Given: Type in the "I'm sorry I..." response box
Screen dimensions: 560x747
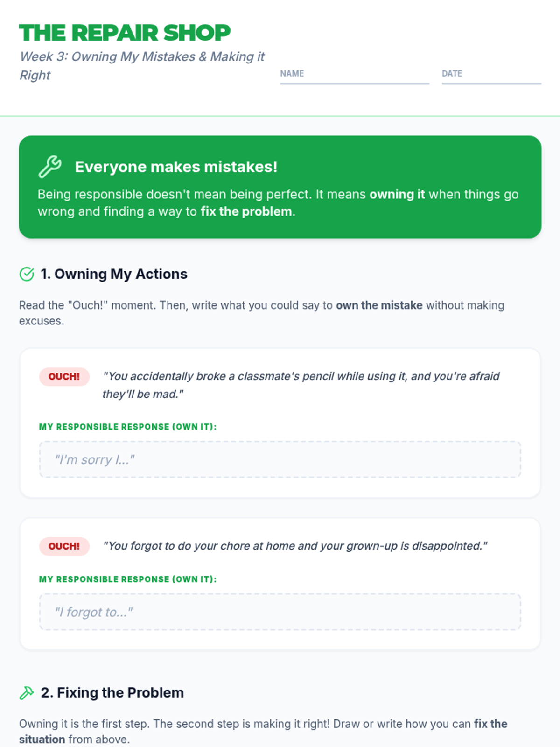Looking at the screenshot, I should [280, 459].
